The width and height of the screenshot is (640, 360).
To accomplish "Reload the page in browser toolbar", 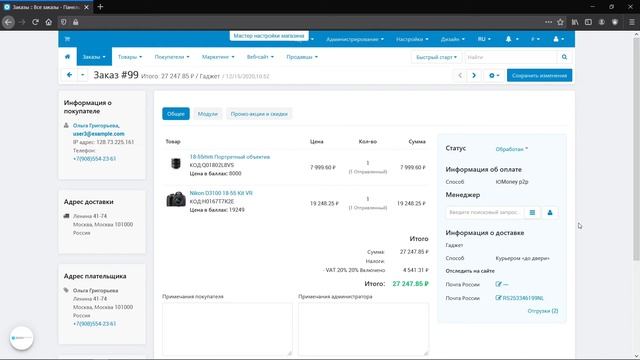I will click(36, 22).
